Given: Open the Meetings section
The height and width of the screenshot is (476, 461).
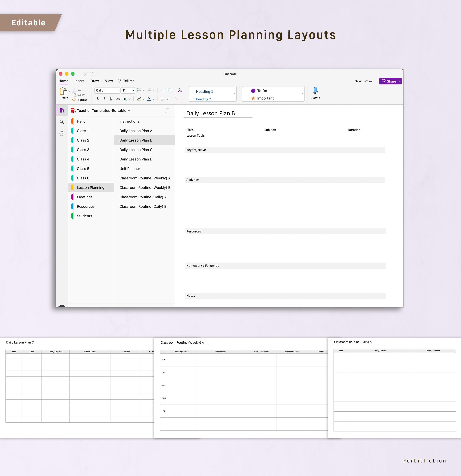Looking at the screenshot, I should pyautogui.click(x=91, y=197).
